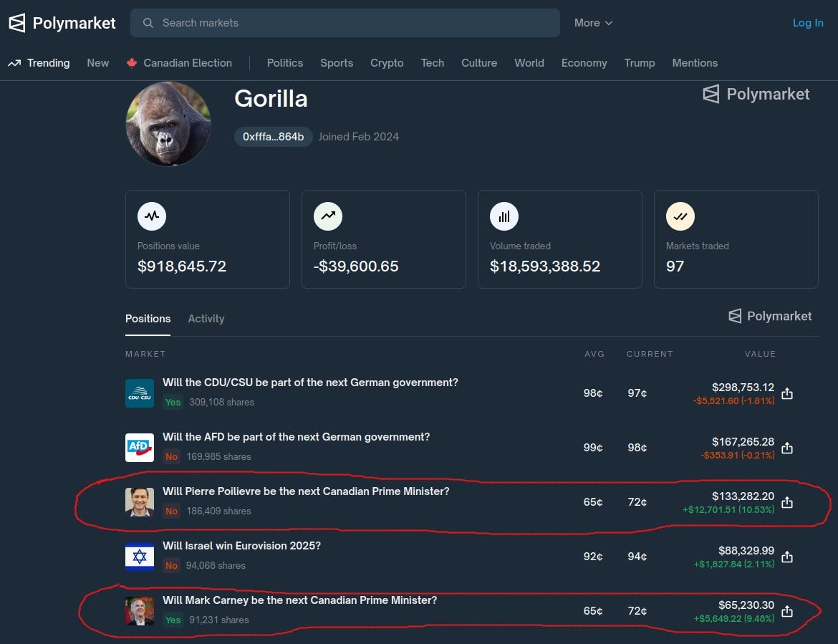Switch to the Activity tab
The height and width of the screenshot is (644, 838).
tap(206, 319)
